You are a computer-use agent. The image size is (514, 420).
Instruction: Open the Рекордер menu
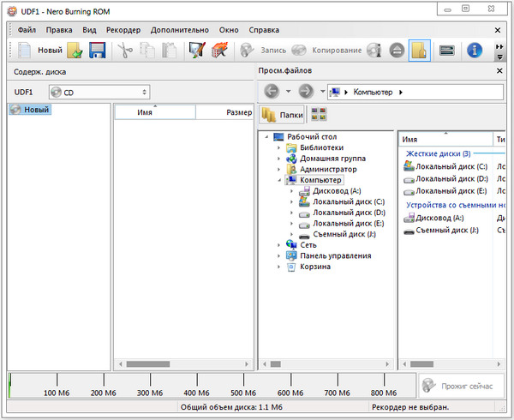(123, 30)
